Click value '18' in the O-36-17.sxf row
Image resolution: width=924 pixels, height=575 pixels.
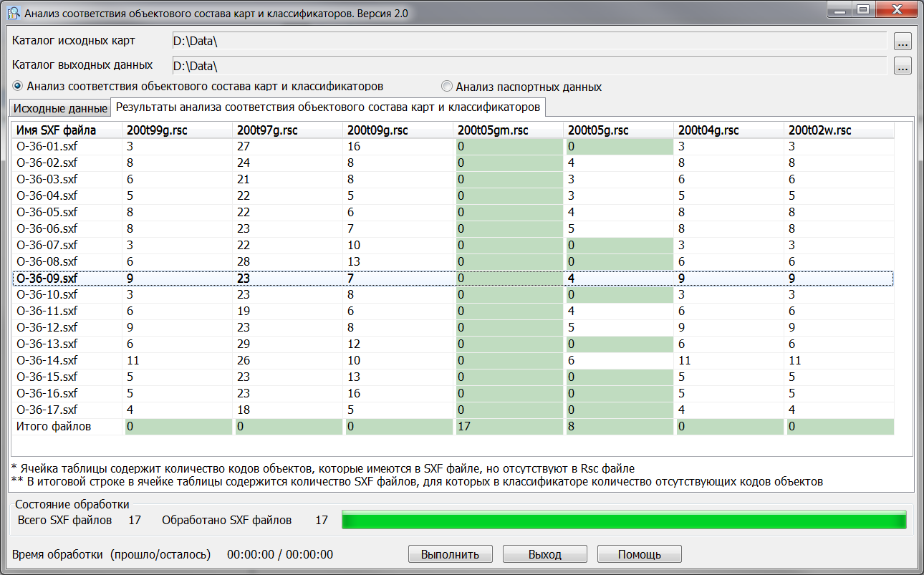click(243, 410)
